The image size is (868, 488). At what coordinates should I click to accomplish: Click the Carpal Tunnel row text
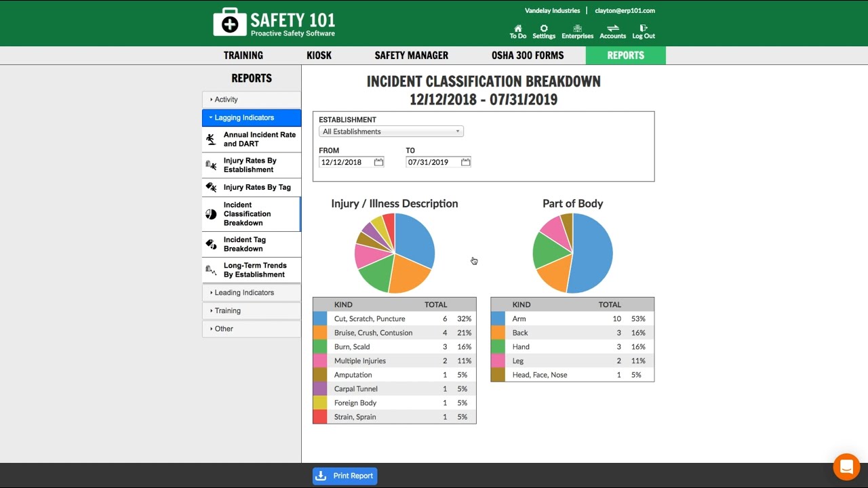(355, 389)
